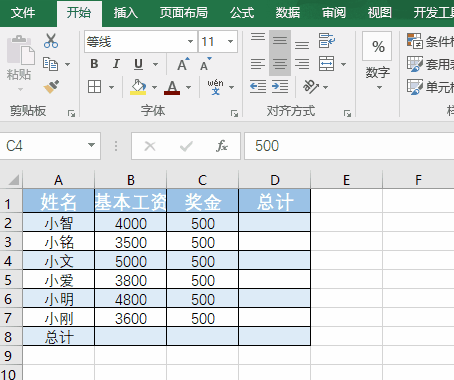Click the Select All corner triangle
454x380 pixels.
[13, 180]
